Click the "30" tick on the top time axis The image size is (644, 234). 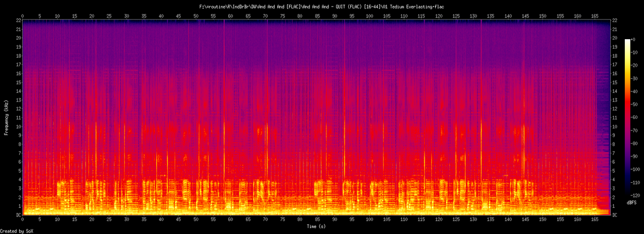(126, 16)
